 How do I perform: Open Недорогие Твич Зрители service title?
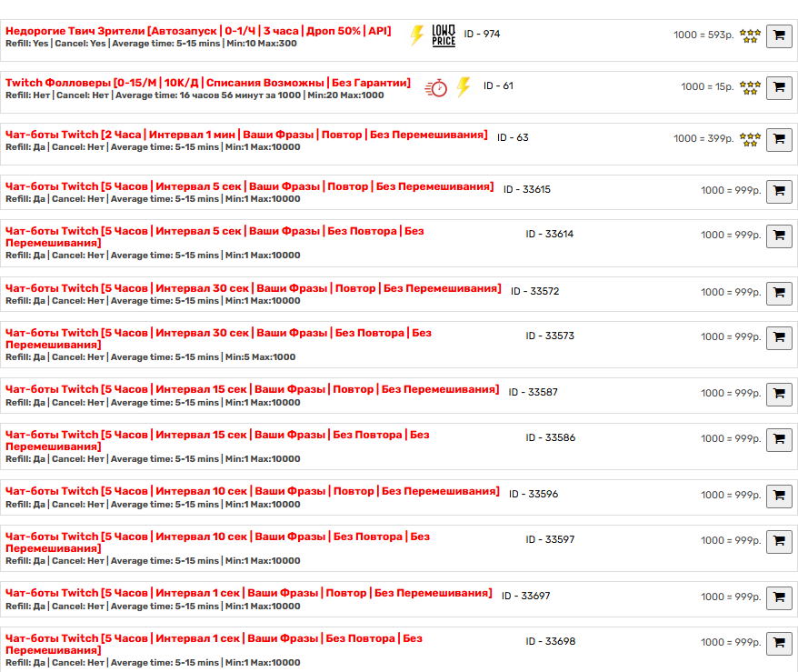coord(198,31)
